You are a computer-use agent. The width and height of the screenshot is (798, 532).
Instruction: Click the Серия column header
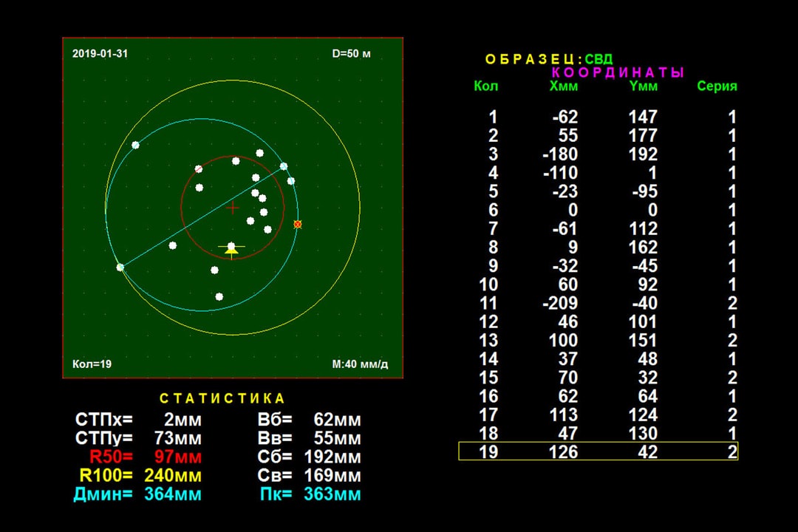pos(718,86)
